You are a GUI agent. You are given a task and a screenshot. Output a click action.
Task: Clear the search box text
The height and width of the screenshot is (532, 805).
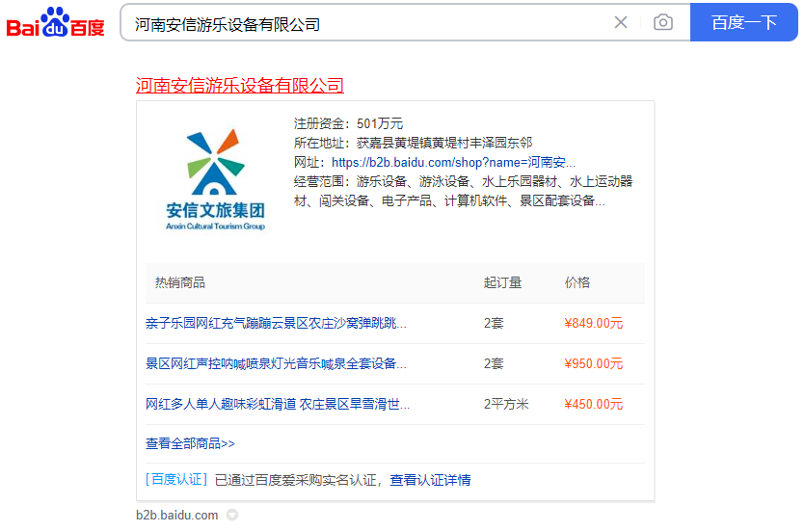(x=621, y=22)
